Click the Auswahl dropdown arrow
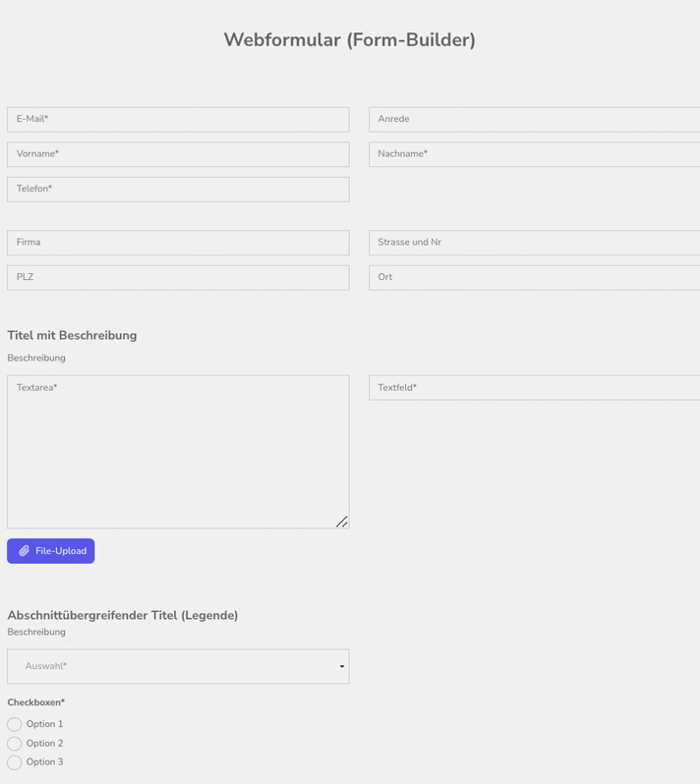The height and width of the screenshot is (784, 700). click(x=341, y=667)
